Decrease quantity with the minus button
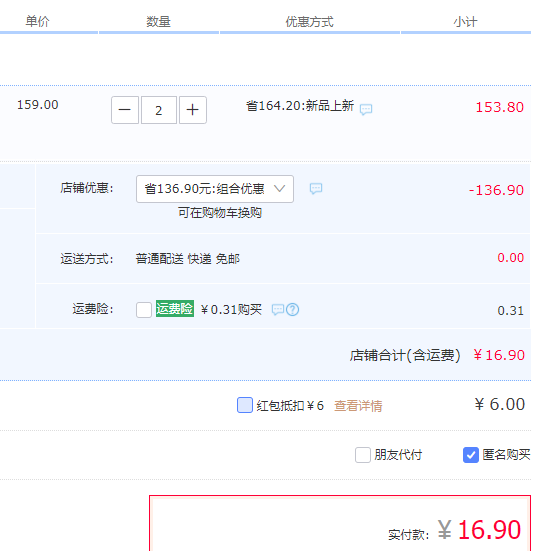The image size is (549, 551). pos(125,110)
